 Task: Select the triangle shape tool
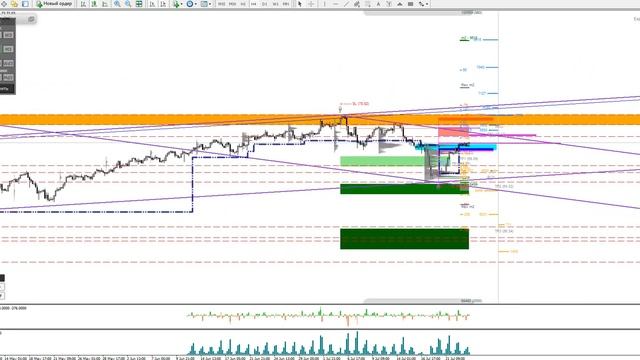(x=400, y=4)
